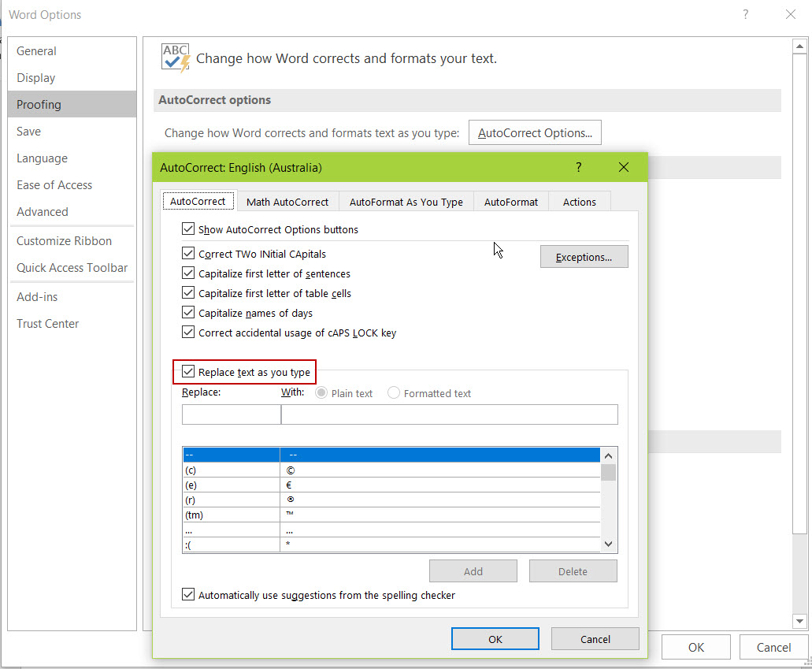Open the Save category
This screenshot has height=669, width=812.
click(x=72, y=131)
